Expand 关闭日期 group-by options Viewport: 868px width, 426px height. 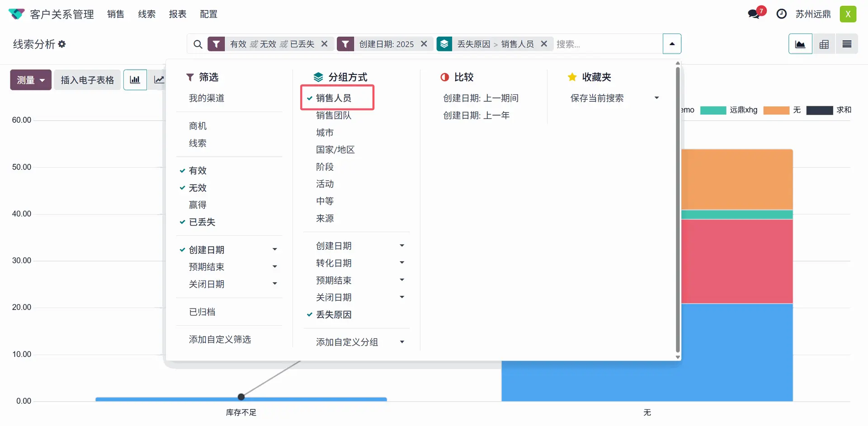tap(402, 297)
